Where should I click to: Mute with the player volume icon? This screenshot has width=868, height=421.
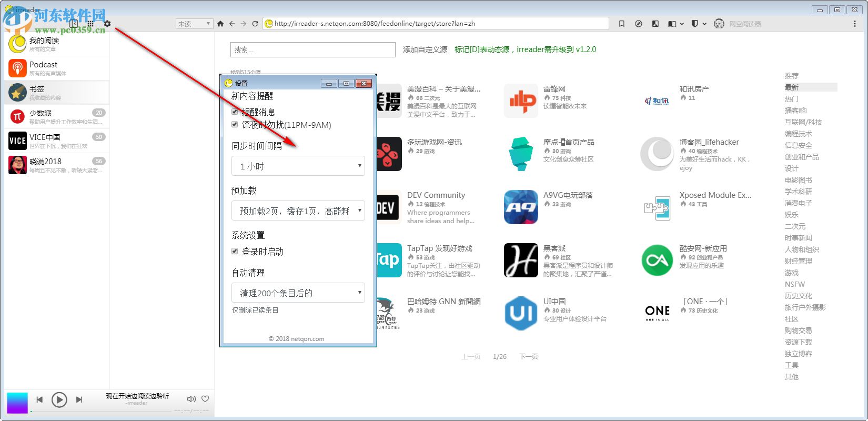191,399
